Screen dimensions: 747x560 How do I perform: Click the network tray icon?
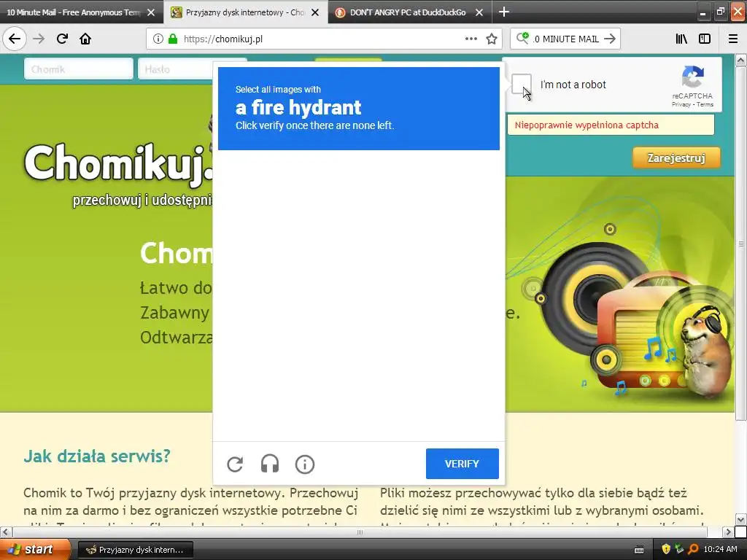[679, 549]
